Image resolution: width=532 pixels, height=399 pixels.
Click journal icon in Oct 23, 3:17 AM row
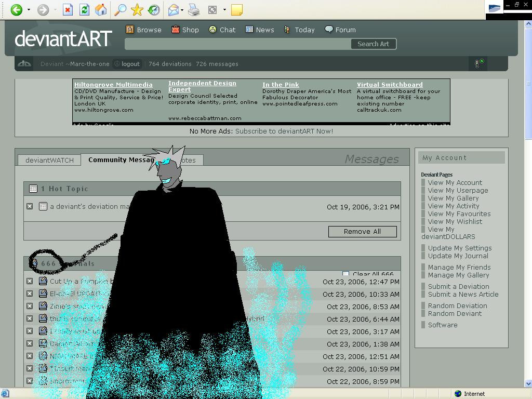point(43,331)
